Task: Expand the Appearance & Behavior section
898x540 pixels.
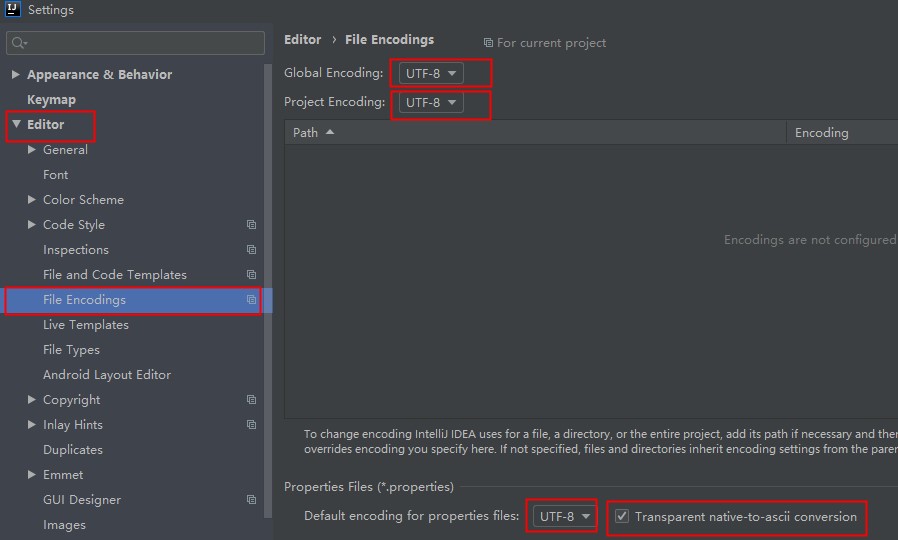Action: tap(16, 75)
